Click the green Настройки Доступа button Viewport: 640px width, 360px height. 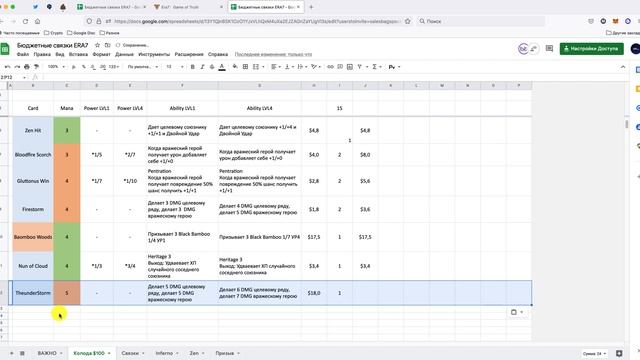(591, 49)
